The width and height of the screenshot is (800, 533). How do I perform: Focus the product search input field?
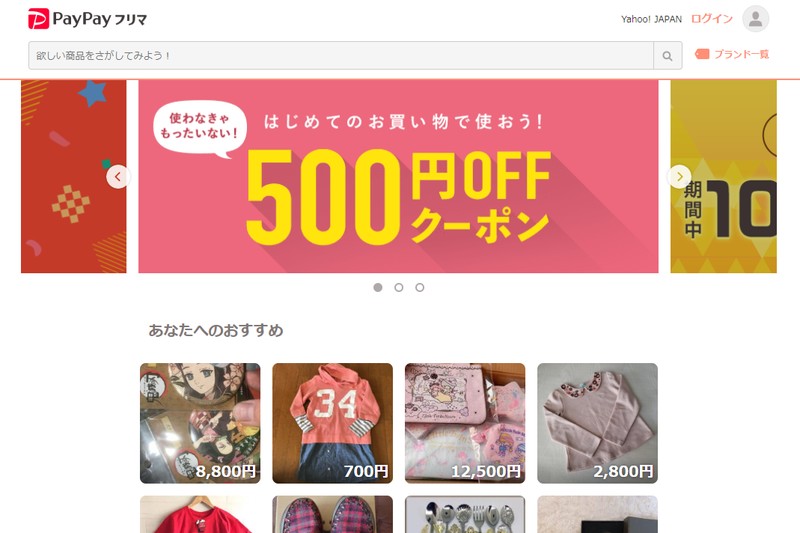(x=341, y=56)
